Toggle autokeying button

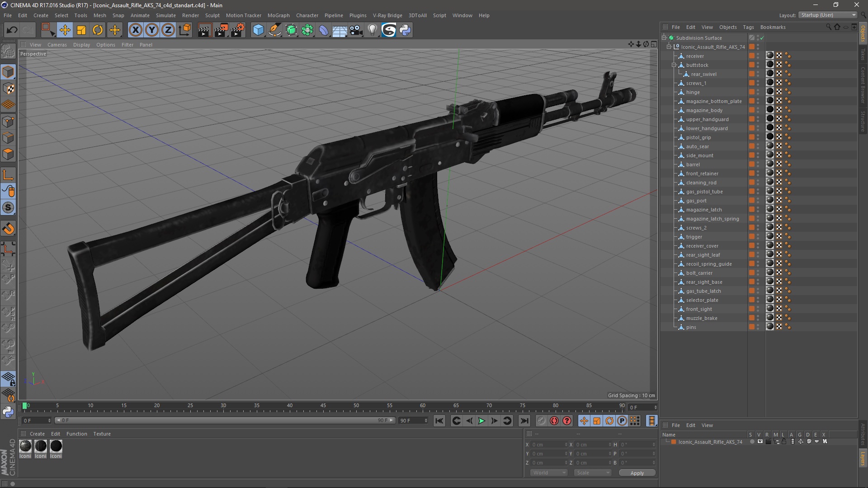pos(554,421)
